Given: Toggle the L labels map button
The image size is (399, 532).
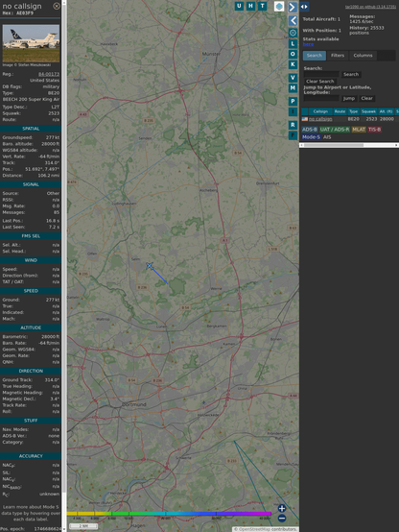Looking at the screenshot, I should coord(293,44).
